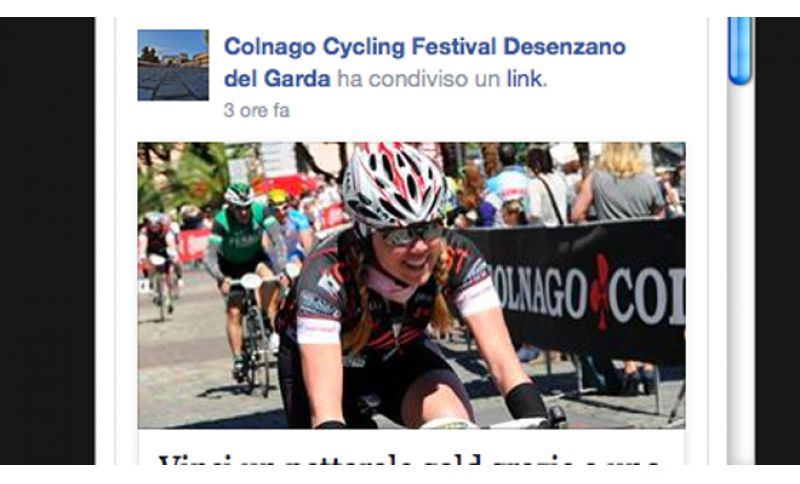Click the 'del Garda' part of page name
This screenshot has width=800, height=484.
tap(277, 79)
